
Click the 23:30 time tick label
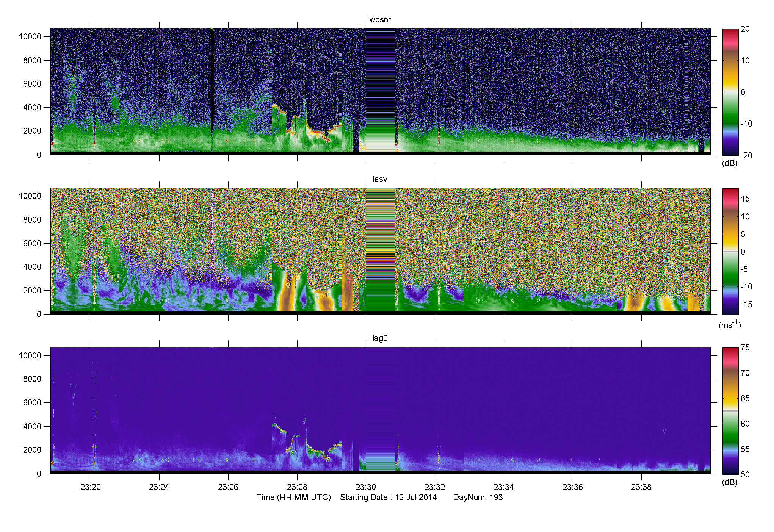click(x=366, y=487)
